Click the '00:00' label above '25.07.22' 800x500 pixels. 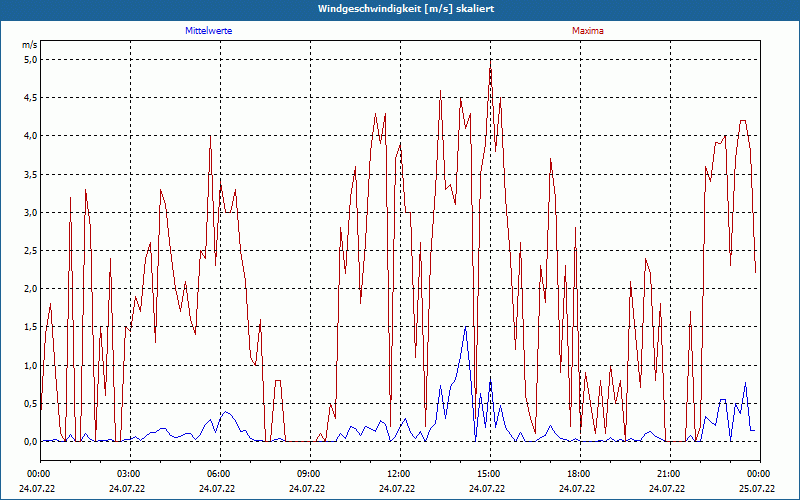coord(760,474)
